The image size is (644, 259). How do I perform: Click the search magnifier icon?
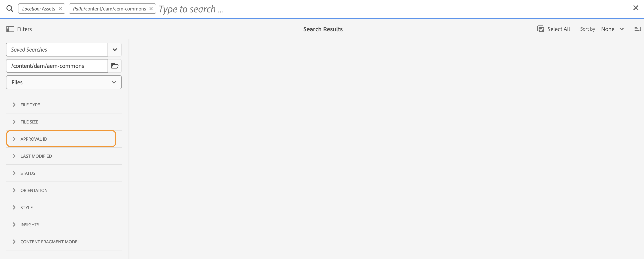coord(10,9)
